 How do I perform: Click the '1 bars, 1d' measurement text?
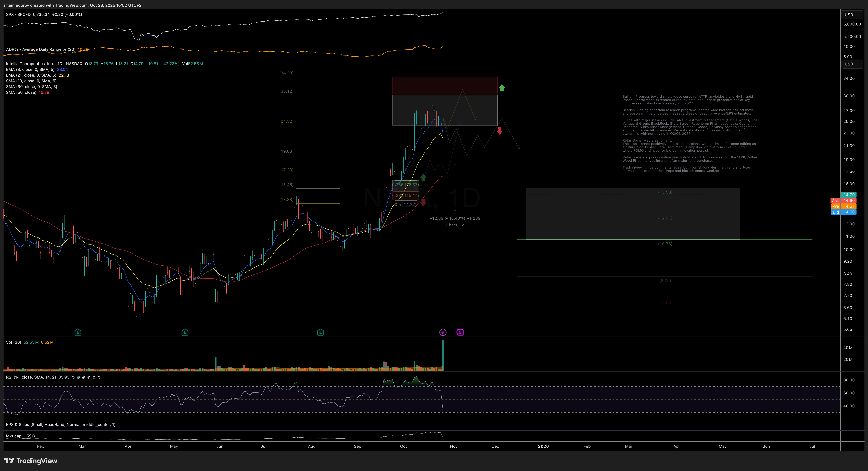[455, 225]
